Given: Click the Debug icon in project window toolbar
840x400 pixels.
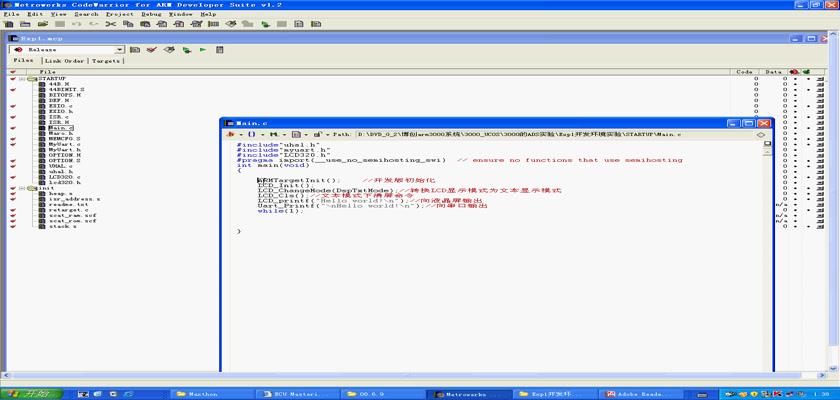Looking at the screenshot, I should [x=186, y=50].
